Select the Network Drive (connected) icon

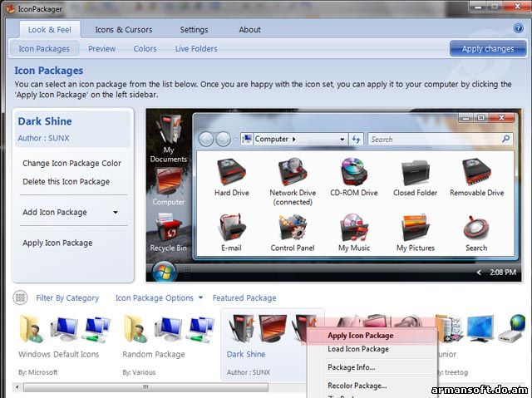click(293, 172)
